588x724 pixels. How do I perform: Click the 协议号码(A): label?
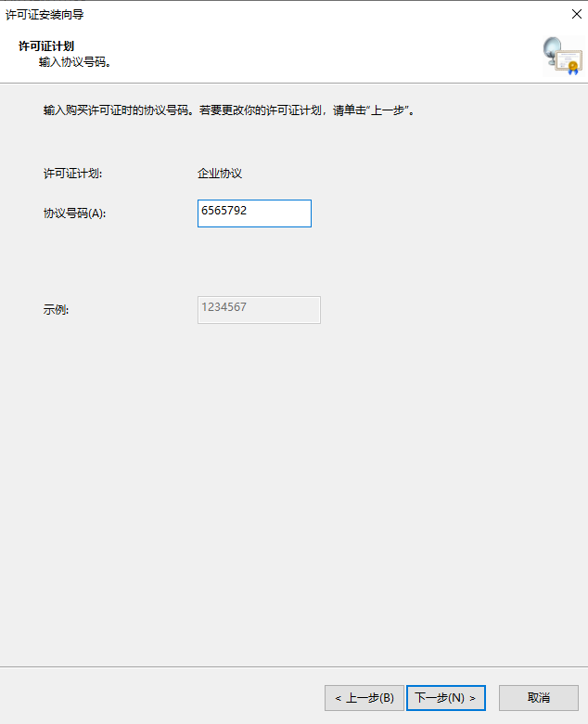pos(75,213)
